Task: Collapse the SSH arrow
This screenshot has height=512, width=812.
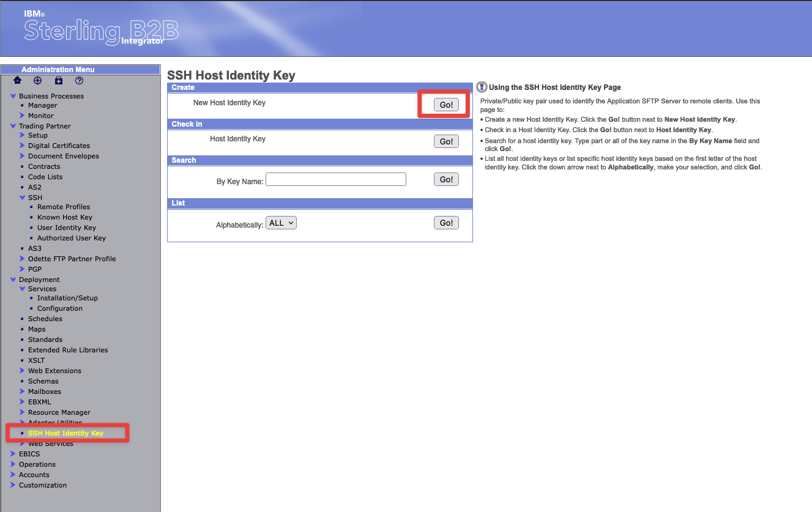Action: [x=23, y=198]
